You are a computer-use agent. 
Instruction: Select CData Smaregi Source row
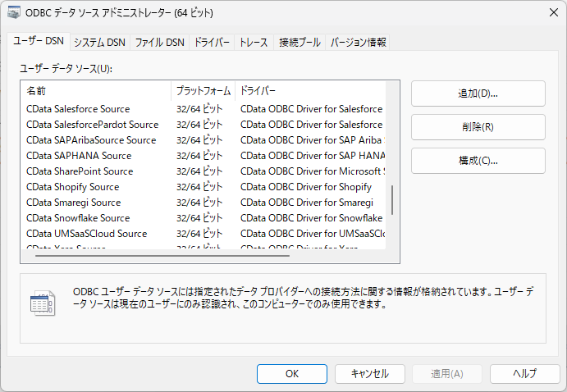coord(203,203)
